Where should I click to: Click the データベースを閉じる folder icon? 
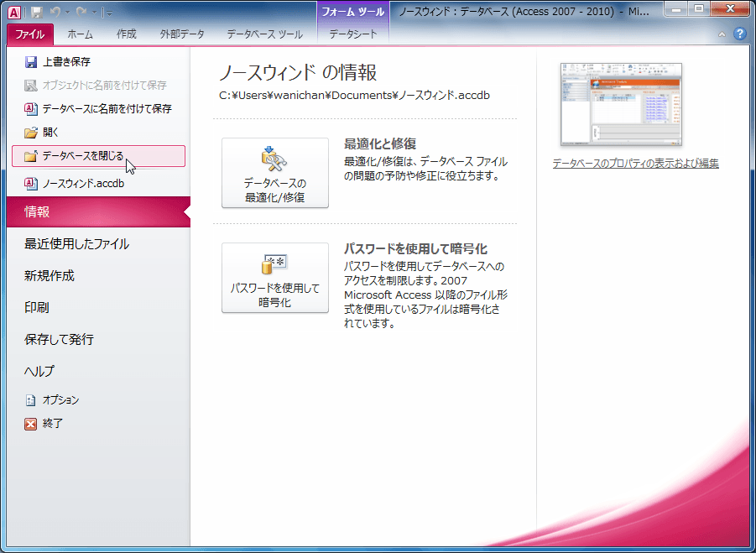(31, 156)
